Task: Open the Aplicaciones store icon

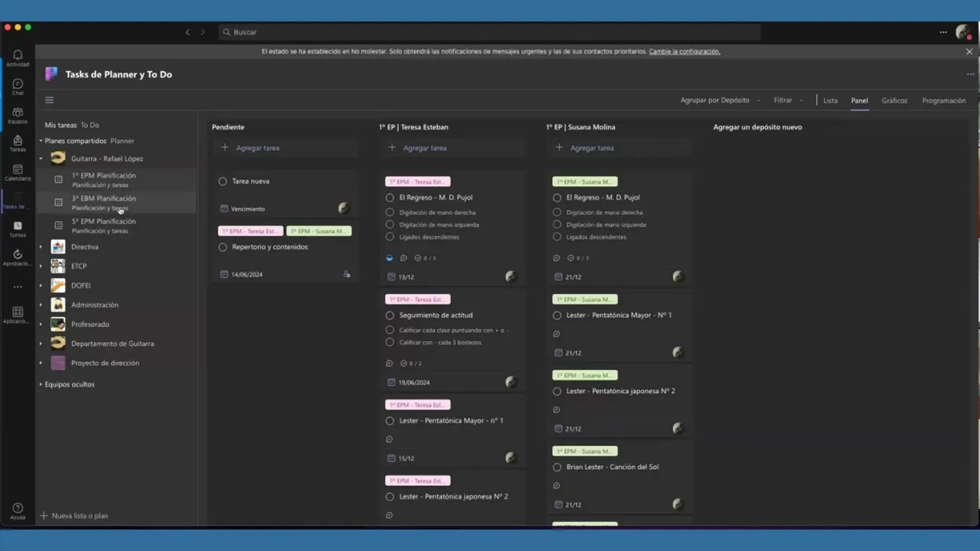Action: click(18, 312)
